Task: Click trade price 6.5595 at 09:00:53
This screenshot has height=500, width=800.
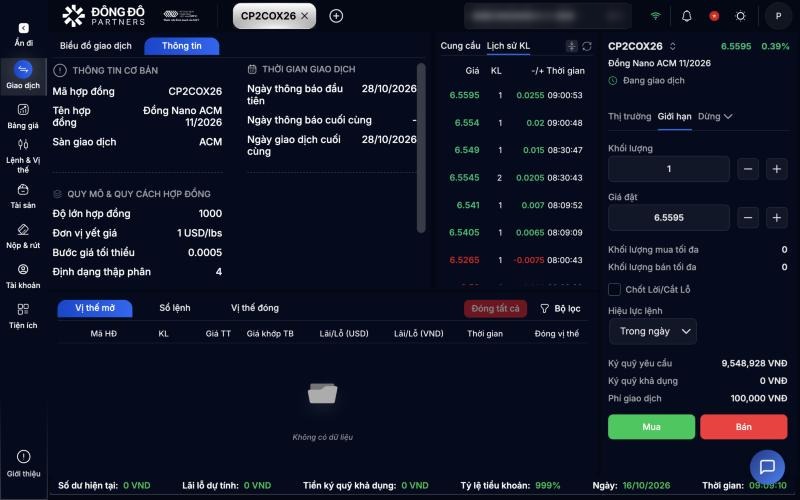Action: point(464,95)
